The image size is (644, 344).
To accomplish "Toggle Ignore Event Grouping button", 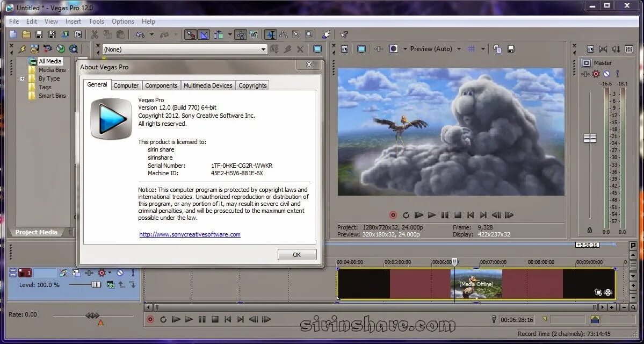I will 254,34.
